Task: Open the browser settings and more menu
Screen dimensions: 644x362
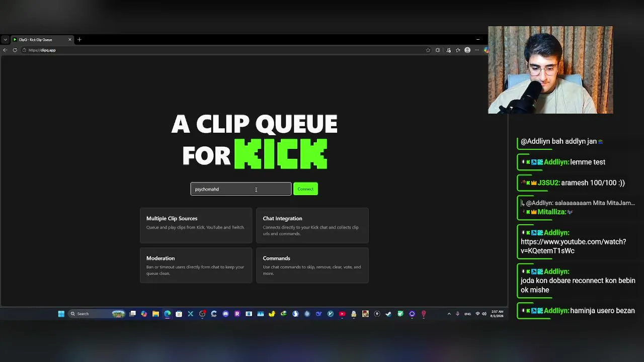Action: (x=477, y=50)
